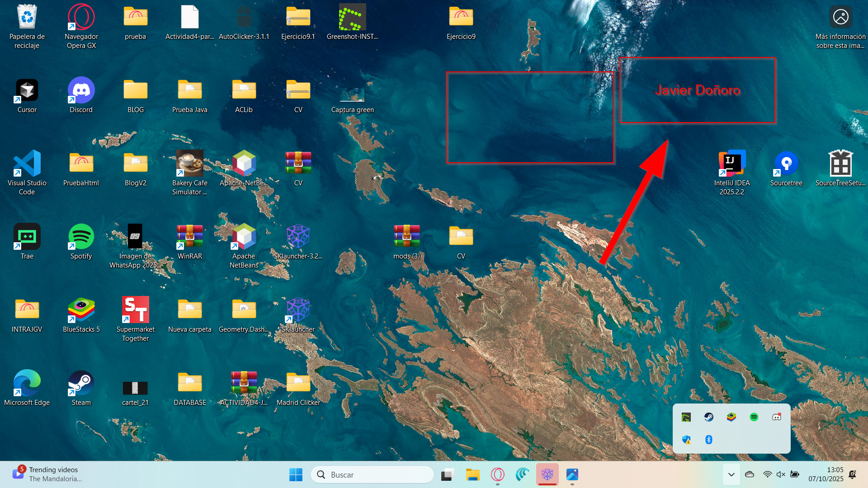Viewport: 868px width, 488px height.
Task: Open the Wi-Fi network icon in the taskbar
Action: (767, 474)
